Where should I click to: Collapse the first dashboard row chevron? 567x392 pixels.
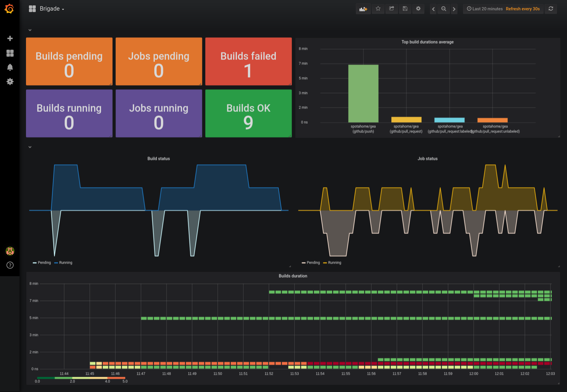(x=30, y=30)
